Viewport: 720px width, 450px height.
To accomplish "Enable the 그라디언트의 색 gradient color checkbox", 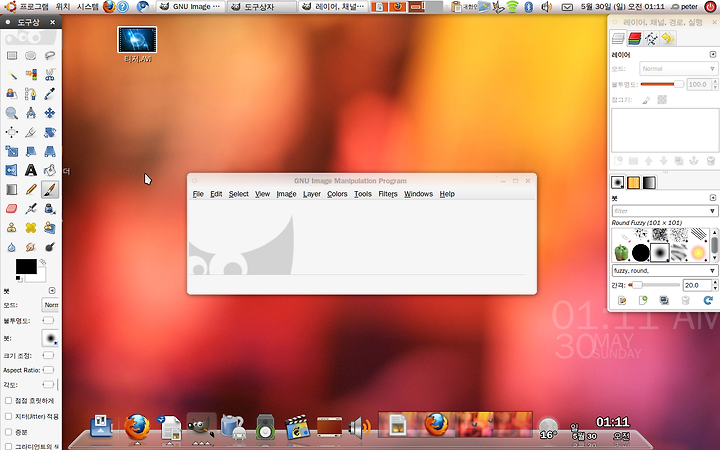I will pos(8,446).
